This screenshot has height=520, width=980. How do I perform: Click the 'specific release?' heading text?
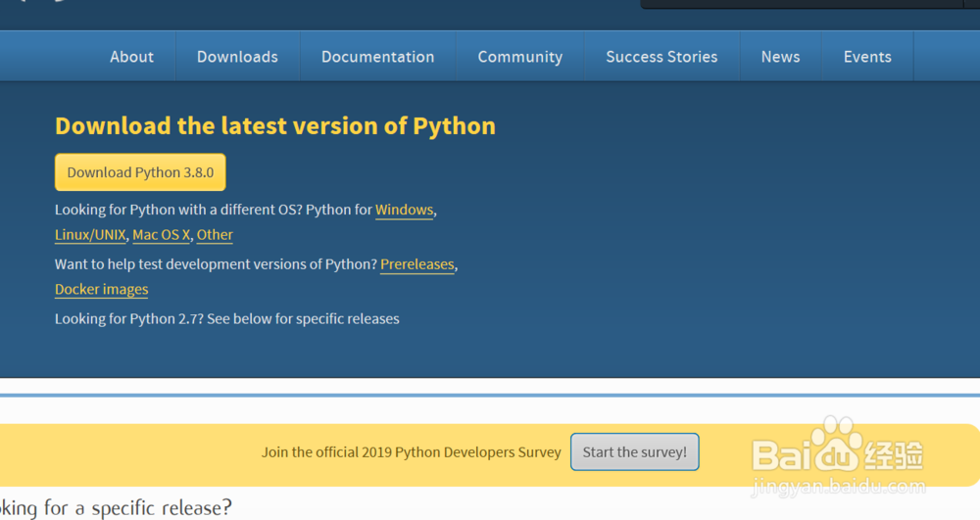pyautogui.click(x=162, y=508)
